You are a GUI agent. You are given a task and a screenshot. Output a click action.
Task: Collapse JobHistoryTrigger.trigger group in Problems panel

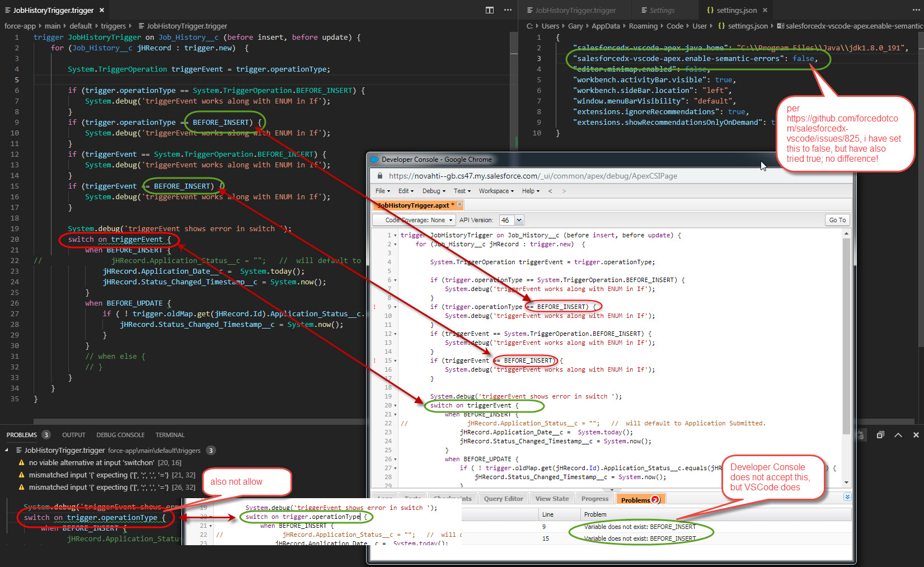click(x=6, y=450)
